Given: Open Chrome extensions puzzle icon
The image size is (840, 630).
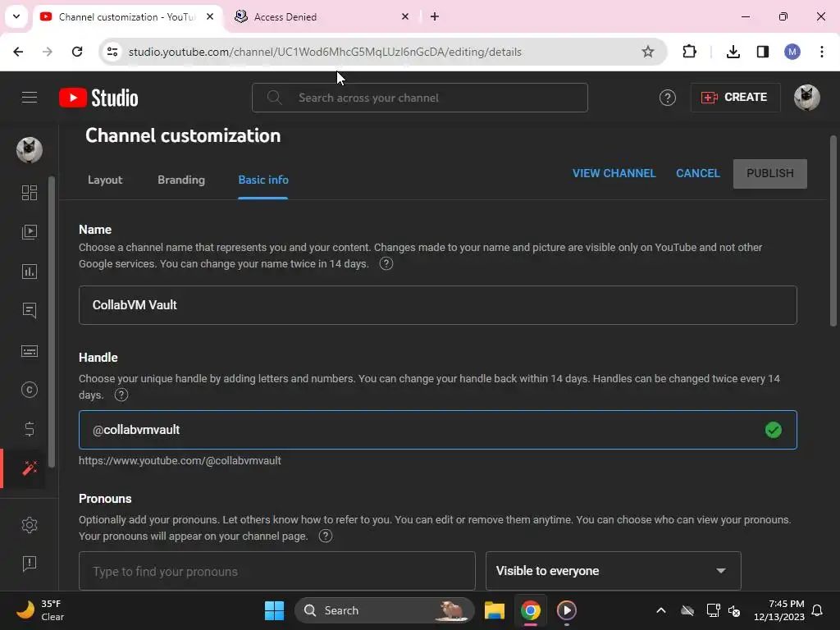Looking at the screenshot, I should (x=689, y=52).
